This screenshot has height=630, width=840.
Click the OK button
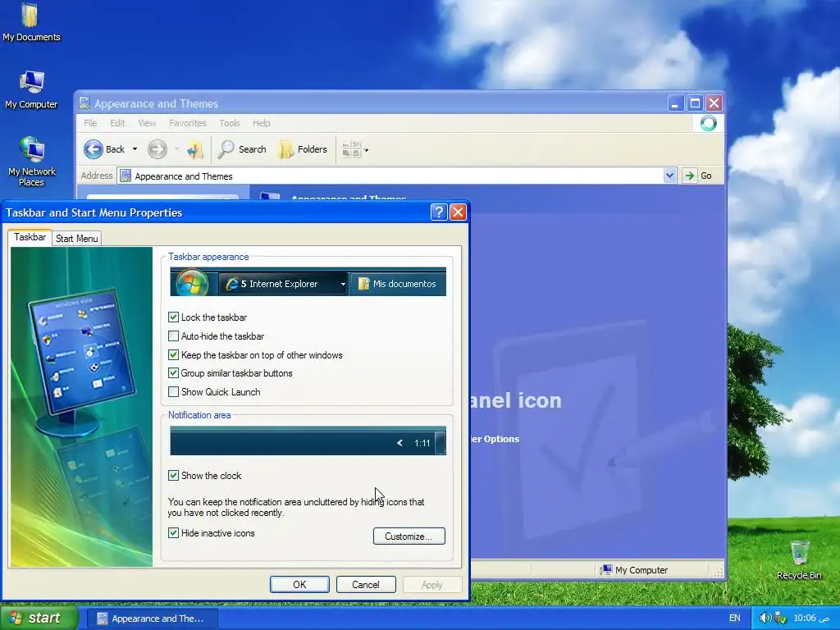pyautogui.click(x=299, y=584)
